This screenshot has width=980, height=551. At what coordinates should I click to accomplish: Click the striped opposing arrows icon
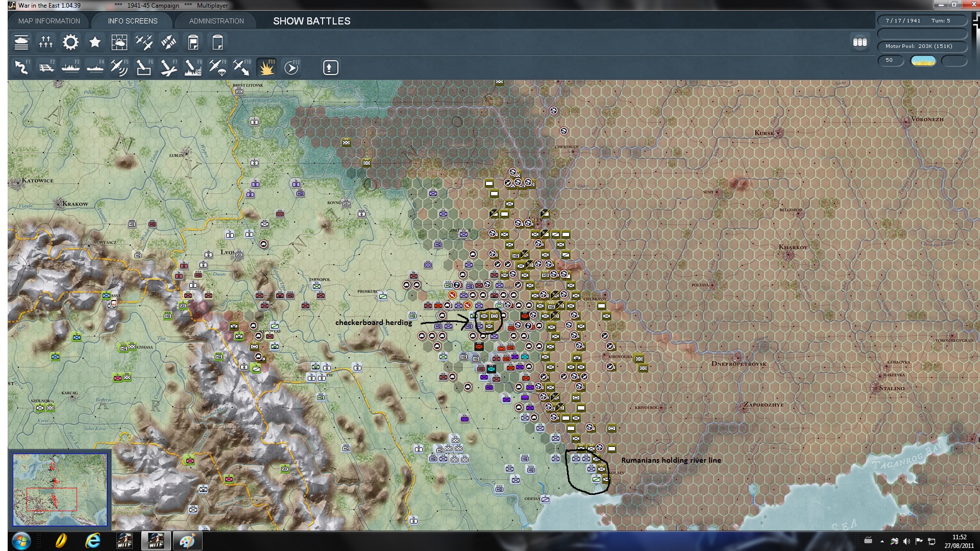coord(168,42)
